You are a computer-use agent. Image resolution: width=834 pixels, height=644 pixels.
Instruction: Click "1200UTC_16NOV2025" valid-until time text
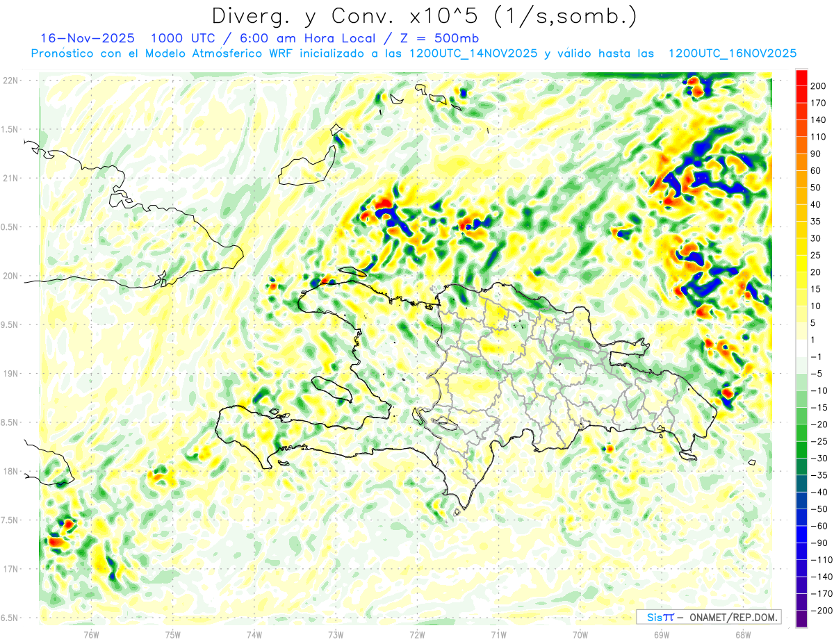point(732,53)
